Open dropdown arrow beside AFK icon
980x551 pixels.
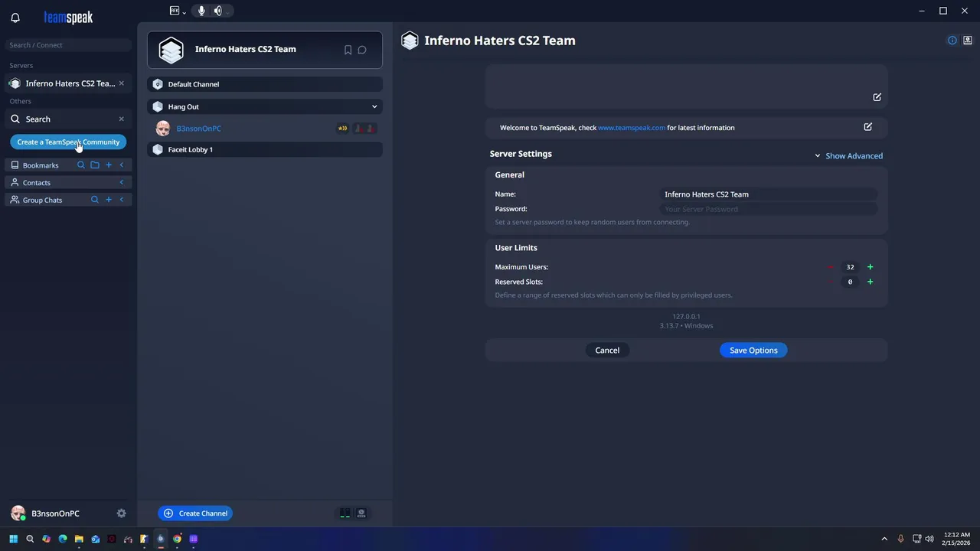185,12
